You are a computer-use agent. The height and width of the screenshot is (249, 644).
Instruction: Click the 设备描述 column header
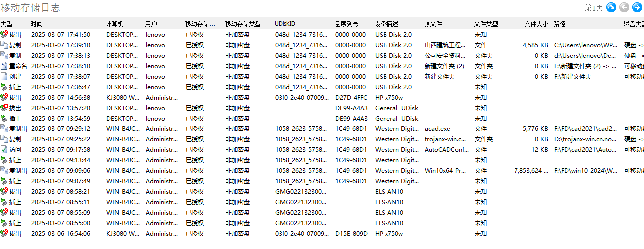click(386, 24)
